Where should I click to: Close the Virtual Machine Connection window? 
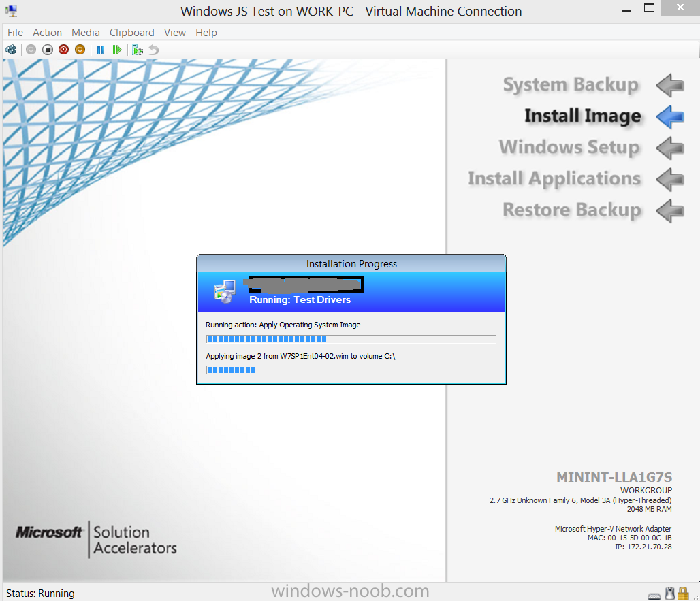point(680,8)
